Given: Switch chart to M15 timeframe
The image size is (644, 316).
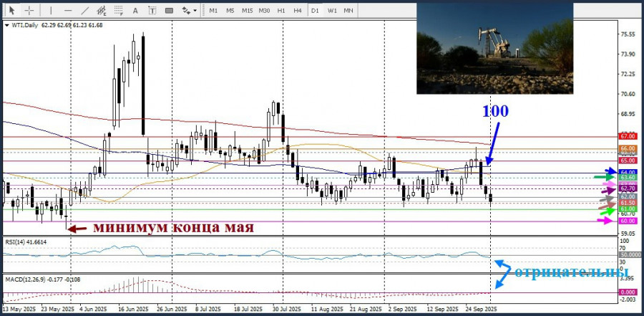Looking at the screenshot, I should point(247,11).
